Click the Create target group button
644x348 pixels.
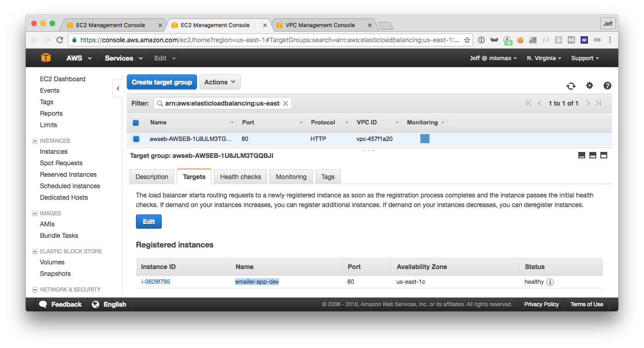(162, 82)
